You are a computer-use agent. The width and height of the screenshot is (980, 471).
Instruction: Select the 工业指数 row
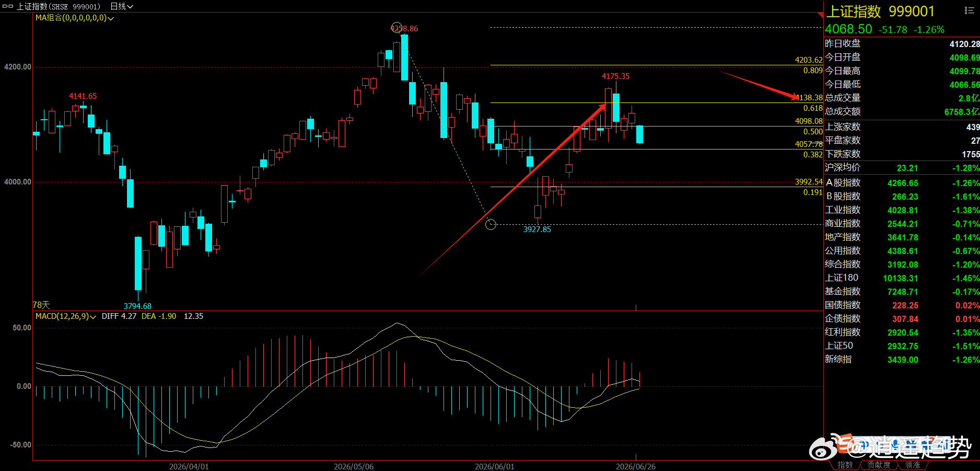[902, 210]
